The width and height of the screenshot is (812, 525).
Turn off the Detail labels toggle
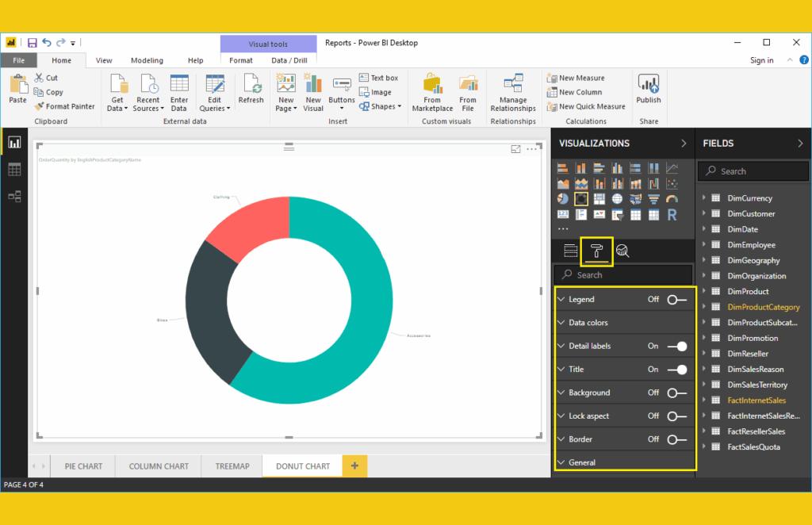[x=676, y=347]
